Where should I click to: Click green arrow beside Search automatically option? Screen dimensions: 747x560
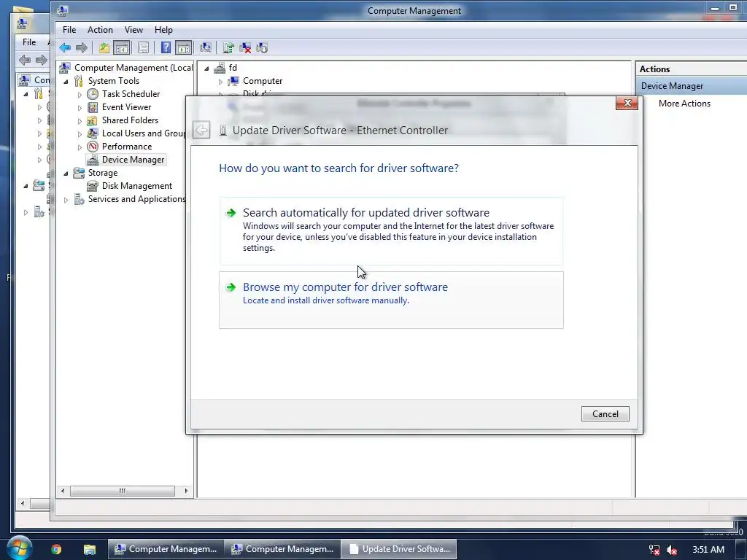pyautogui.click(x=231, y=213)
